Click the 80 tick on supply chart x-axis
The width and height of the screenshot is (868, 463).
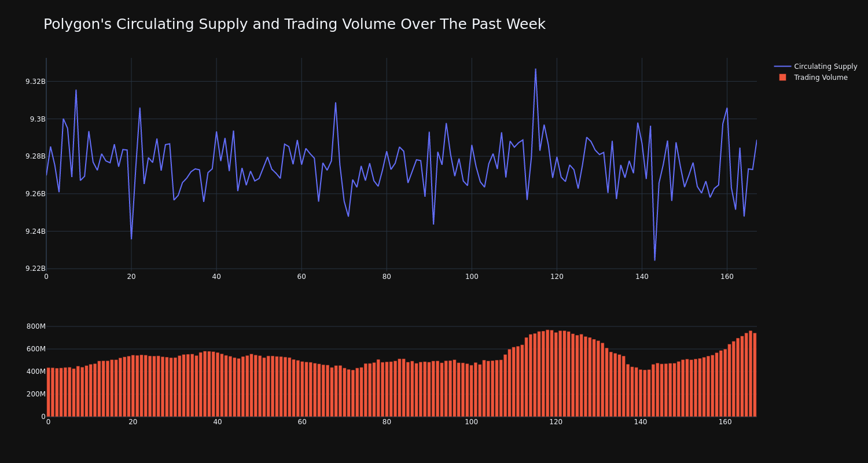click(x=387, y=277)
